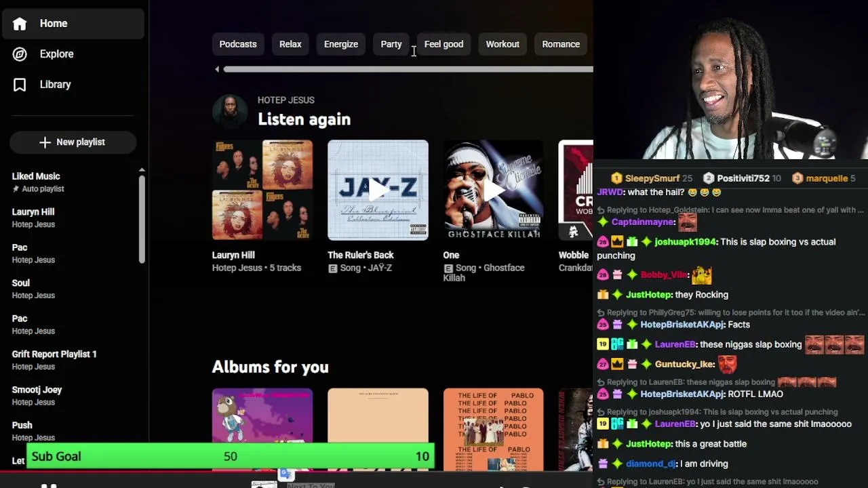This screenshot has height=488, width=868.
Task: Click the horizontal scrollbar under the chips
Action: click(x=408, y=69)
